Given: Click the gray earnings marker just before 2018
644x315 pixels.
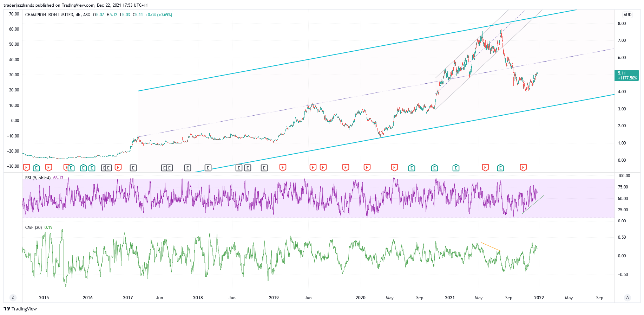Looking at the screenshot, I should [188, 168].
